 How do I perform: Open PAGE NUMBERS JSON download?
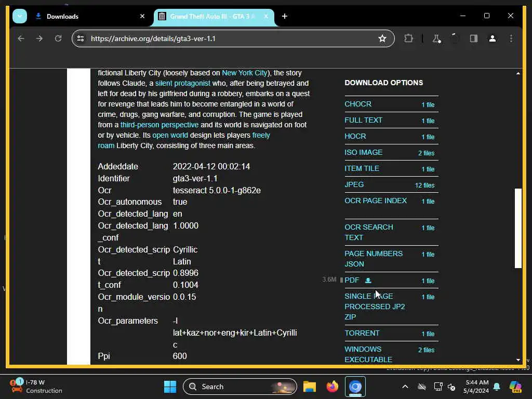click(x=374, y=259)
